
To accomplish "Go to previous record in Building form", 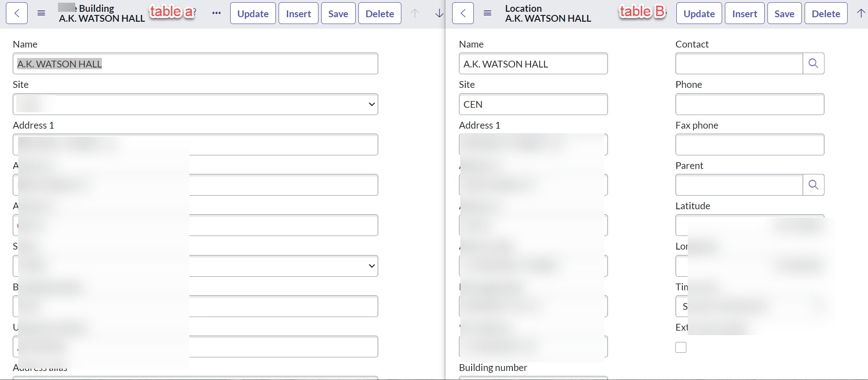I will pos(415,14).
